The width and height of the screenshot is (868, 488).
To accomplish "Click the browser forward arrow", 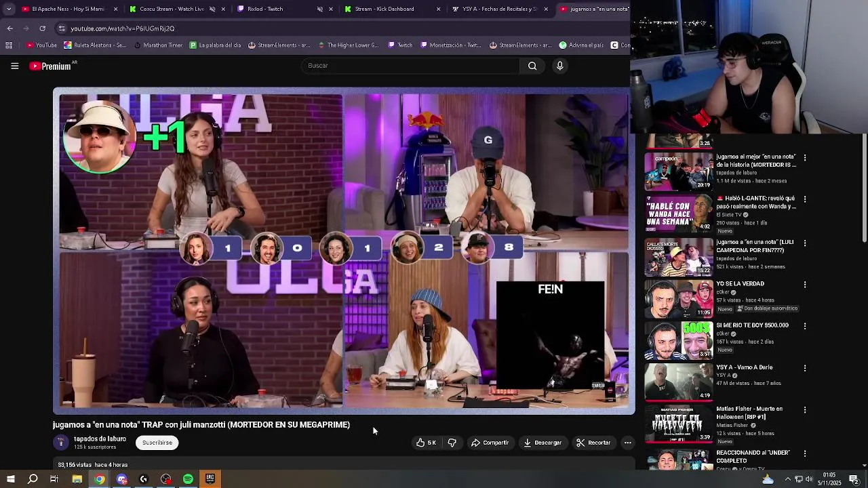I will pyautogui.click(x=26, y=28).
